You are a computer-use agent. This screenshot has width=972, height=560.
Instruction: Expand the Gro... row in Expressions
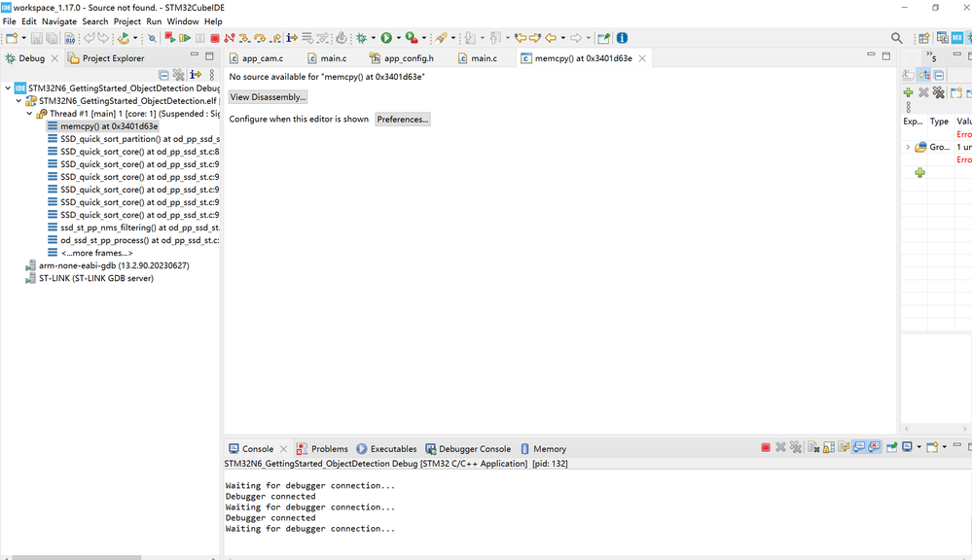point(908,147)
